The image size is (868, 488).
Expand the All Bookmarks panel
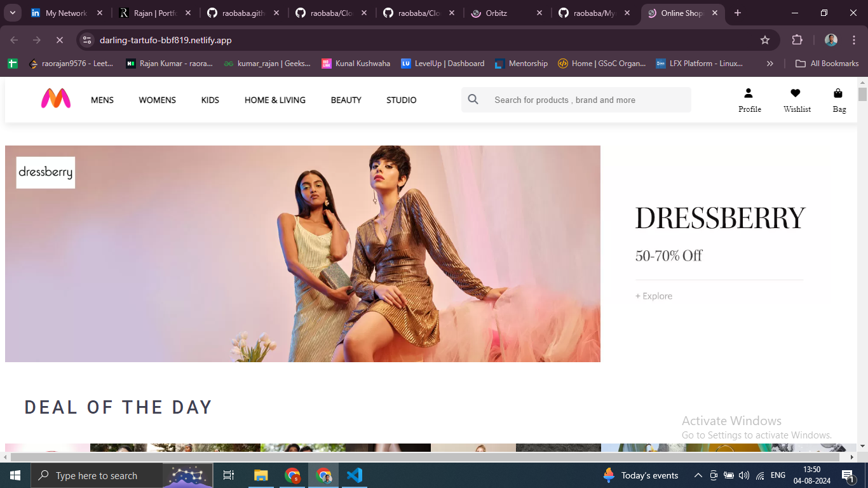tap(827, 63)
